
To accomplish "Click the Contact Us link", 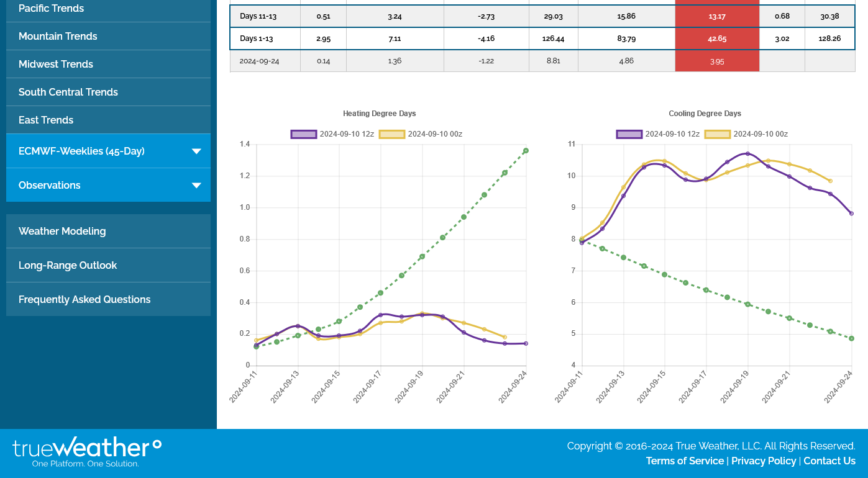I will click(x=829, y=461).
